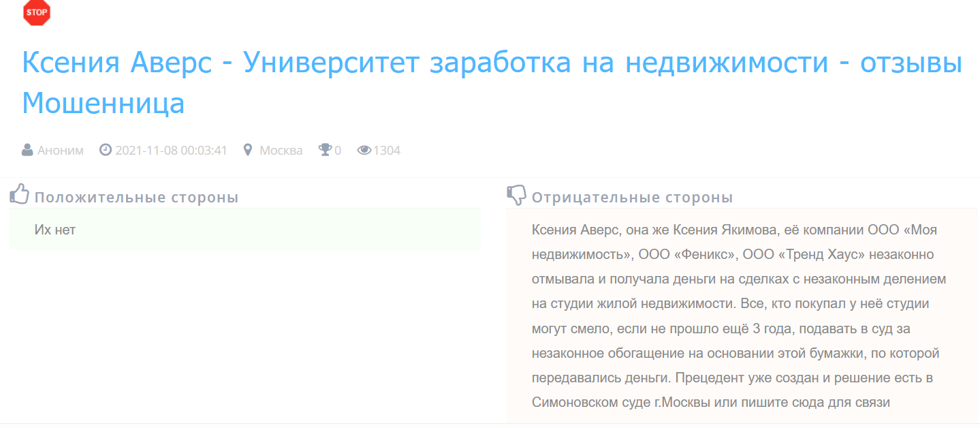Click the location pin icon
Image resolution: width=980 pixels, height=428 pixels.
(248, 150)
